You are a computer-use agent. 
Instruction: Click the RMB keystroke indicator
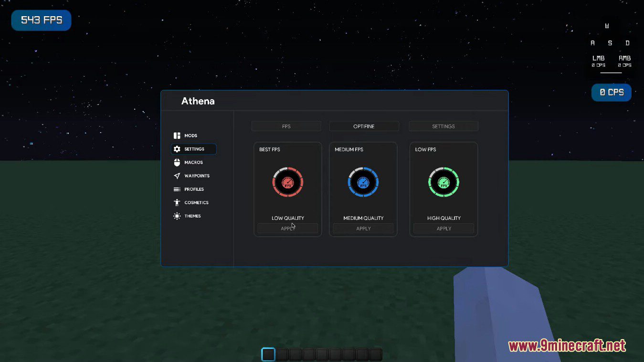[x=624, y=61]
